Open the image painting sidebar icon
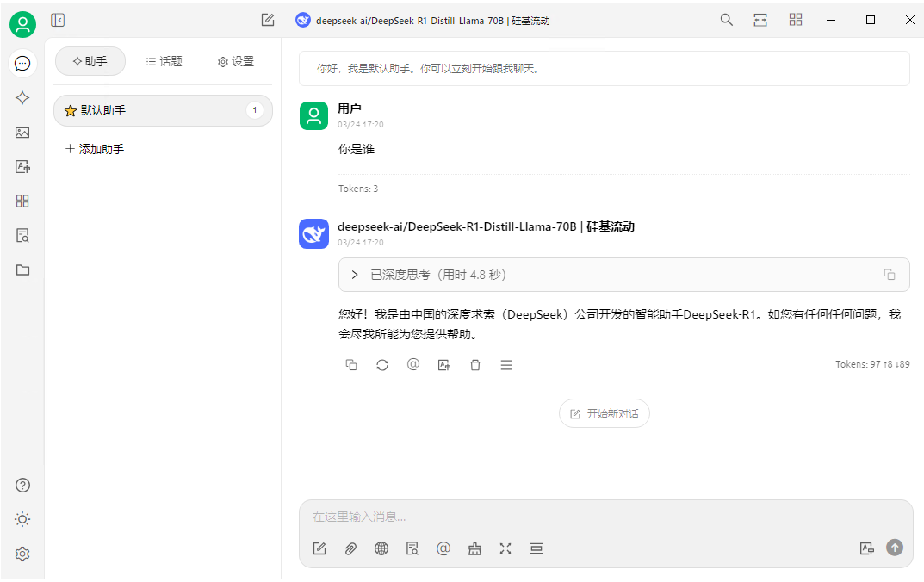 pyautogui.click(x=22, y=133)
